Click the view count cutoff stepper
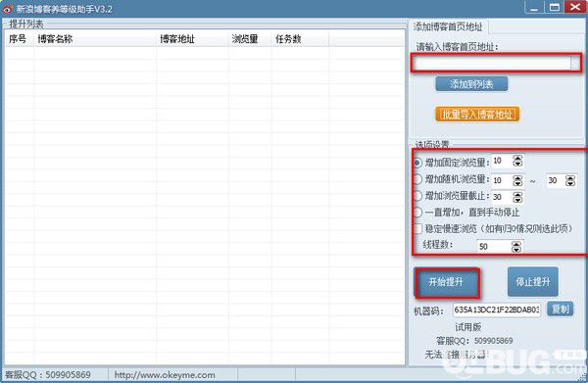The image size is (588, 383). (517, 197)
